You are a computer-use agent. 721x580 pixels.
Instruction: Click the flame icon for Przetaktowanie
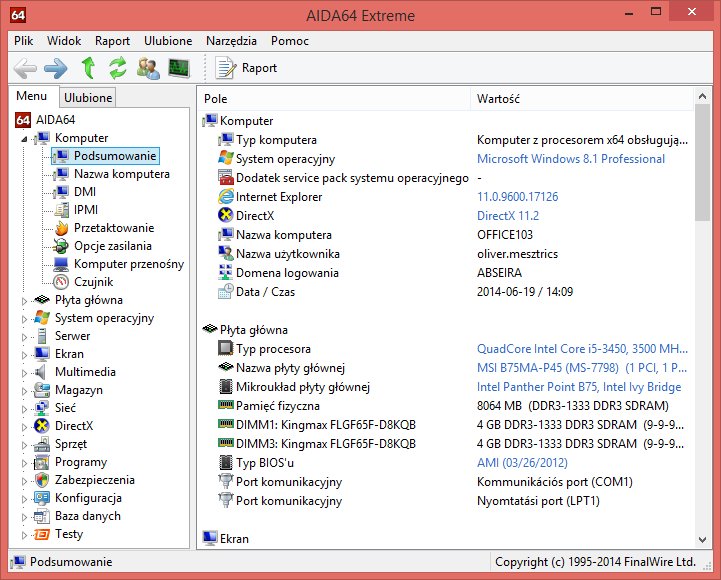[x=61, y=228]
